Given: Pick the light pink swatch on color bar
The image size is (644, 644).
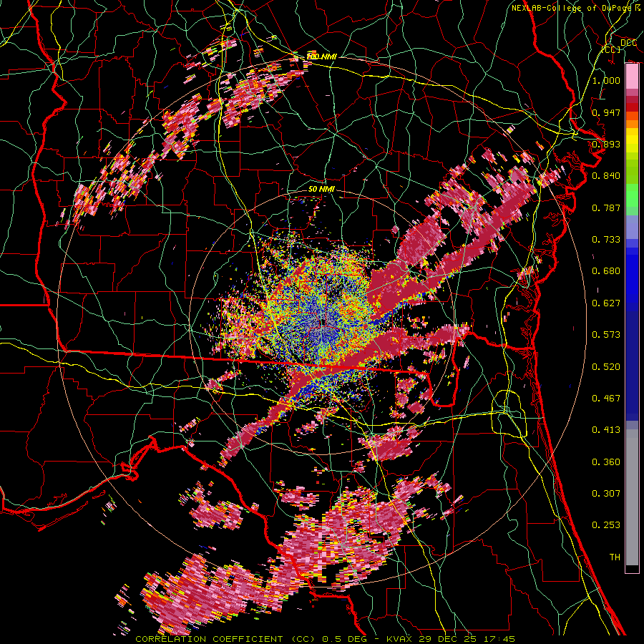Looking at the screenshot, I should pos(632,77).
